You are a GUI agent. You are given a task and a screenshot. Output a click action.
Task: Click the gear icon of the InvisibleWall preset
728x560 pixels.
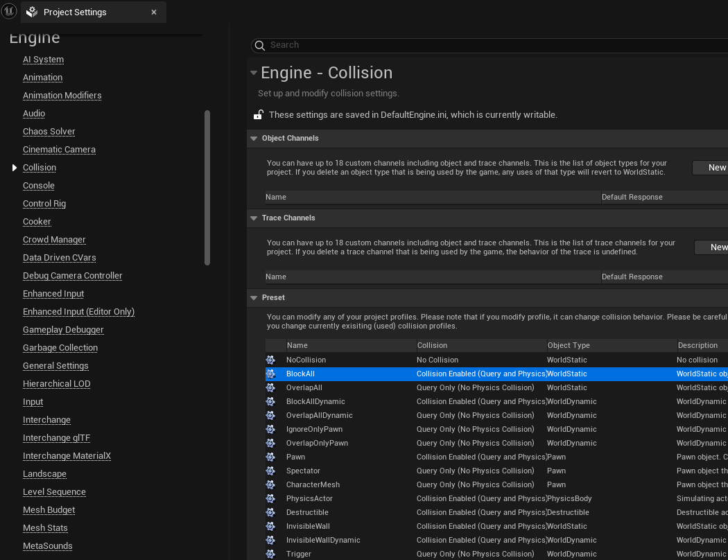[x=270, y=527]
